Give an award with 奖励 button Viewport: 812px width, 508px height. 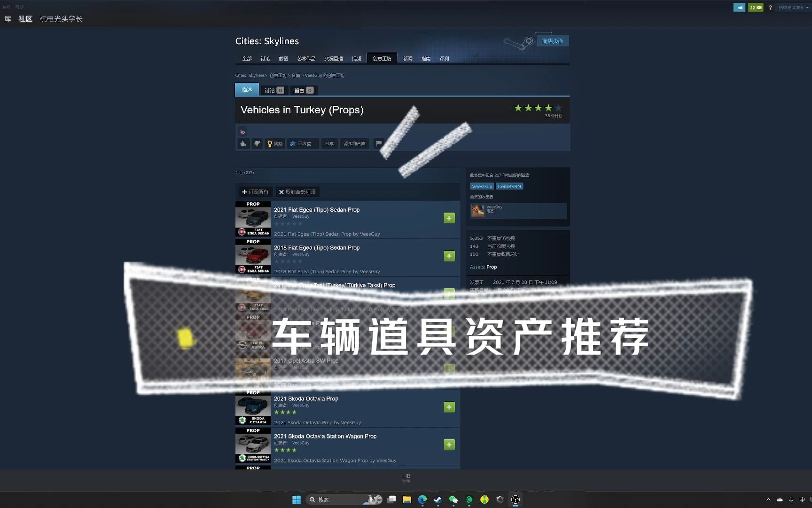[275, 143]
